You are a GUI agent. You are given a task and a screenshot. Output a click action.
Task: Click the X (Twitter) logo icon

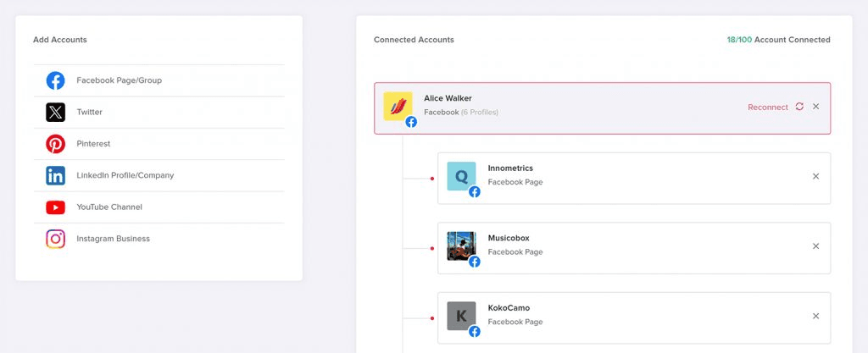coord(55,112)
